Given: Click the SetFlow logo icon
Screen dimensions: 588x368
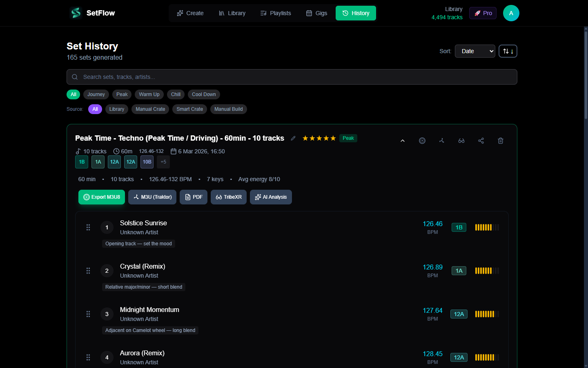Looking at the screenshot, I should [x=76, y=13].
